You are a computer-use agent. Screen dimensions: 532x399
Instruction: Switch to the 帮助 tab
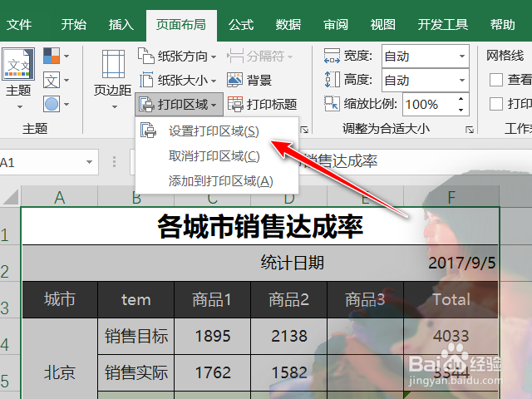[502, 25]
